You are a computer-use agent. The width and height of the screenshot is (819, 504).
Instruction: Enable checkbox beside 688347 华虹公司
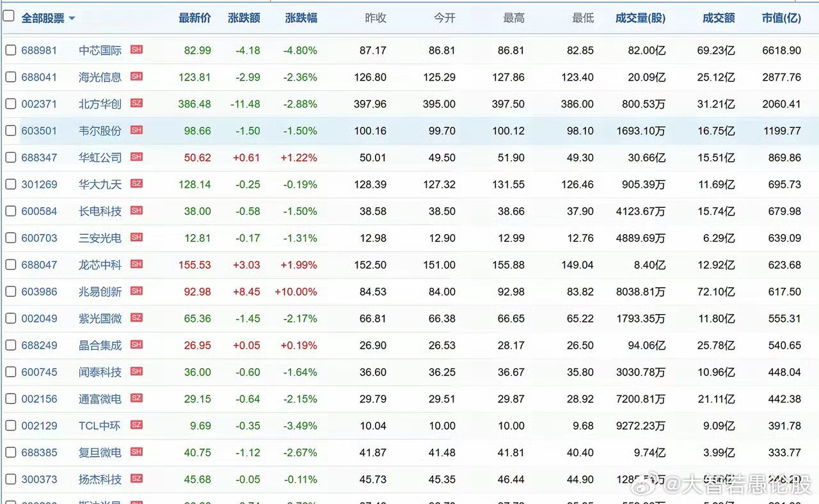(x=10, y=157)
